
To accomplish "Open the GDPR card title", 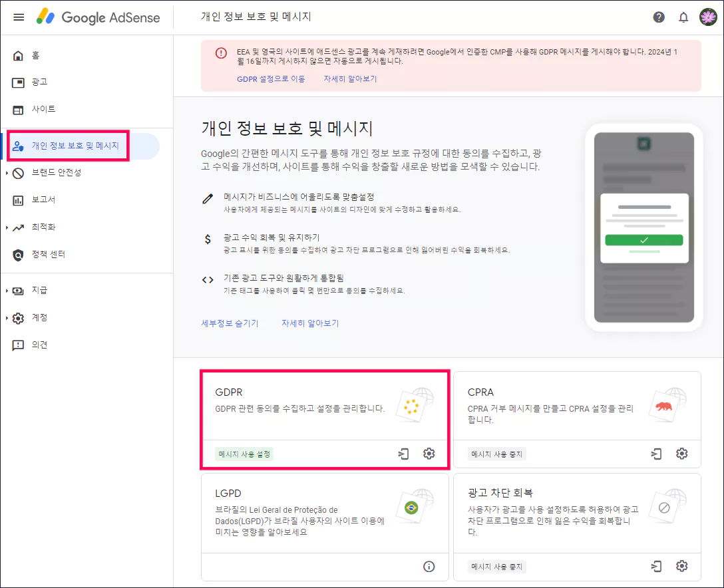I will 228,392.
